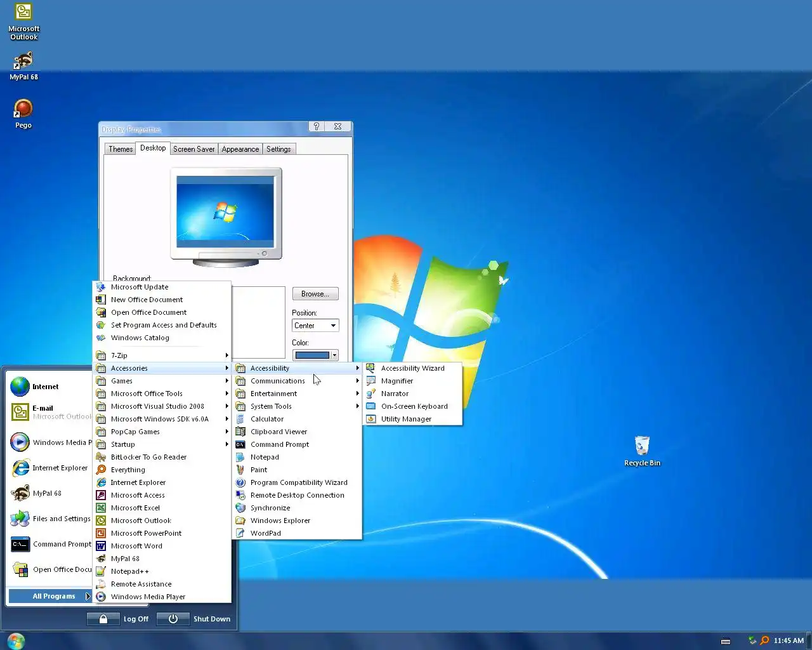Screen dimensions: 812x650
Task: Open Microsoft Word from All Programs
Action: pyautogui.click(x=162, y=546)
